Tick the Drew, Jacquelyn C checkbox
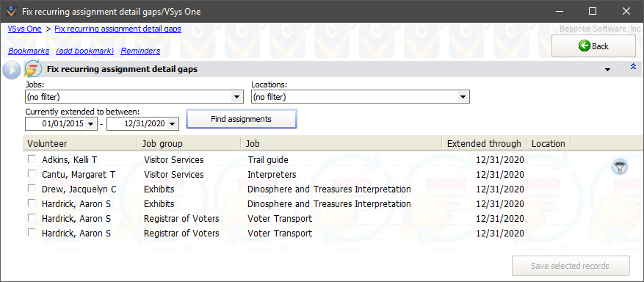The height and width of the screenshot is (282, 644). (32, 189)
